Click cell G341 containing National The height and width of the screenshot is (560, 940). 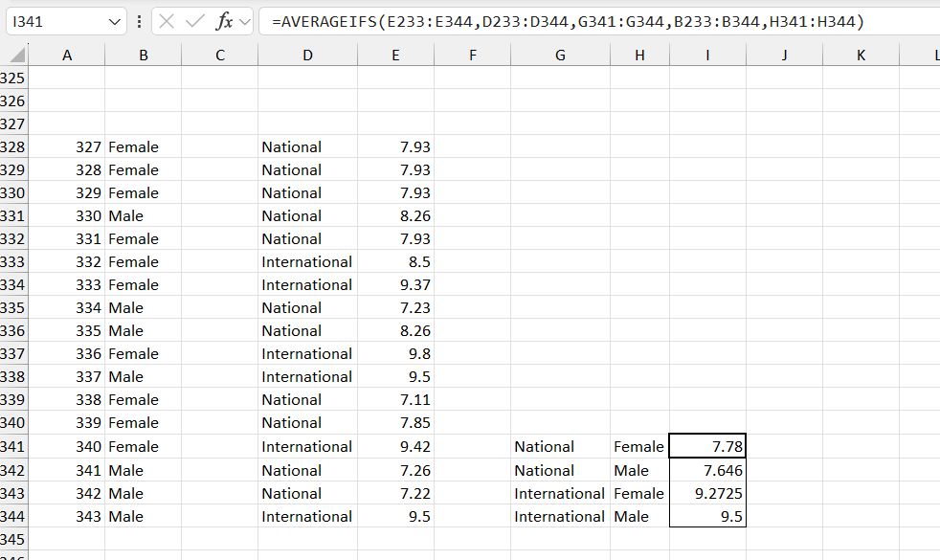[x=561, y=447]
